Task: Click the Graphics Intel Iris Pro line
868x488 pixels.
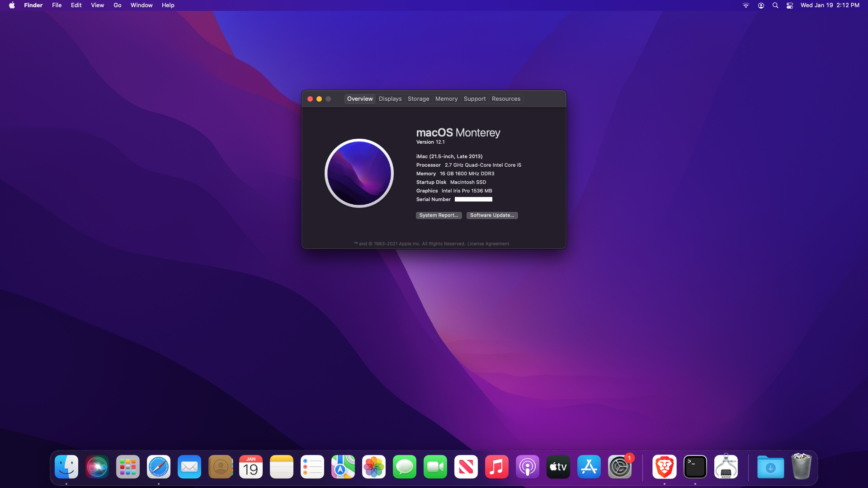Action: tap(454, 191)
